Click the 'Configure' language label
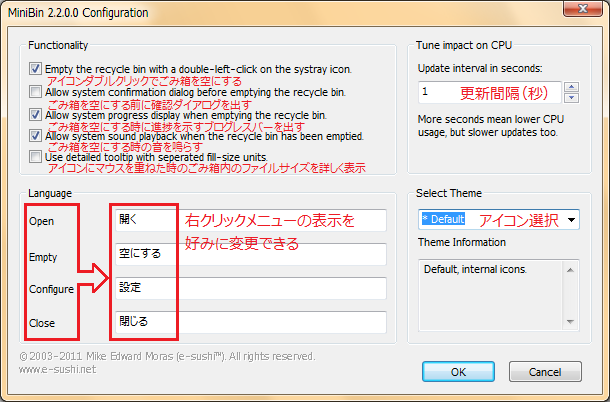This screenshot has height=402, width=610. [x=51, y=289]
